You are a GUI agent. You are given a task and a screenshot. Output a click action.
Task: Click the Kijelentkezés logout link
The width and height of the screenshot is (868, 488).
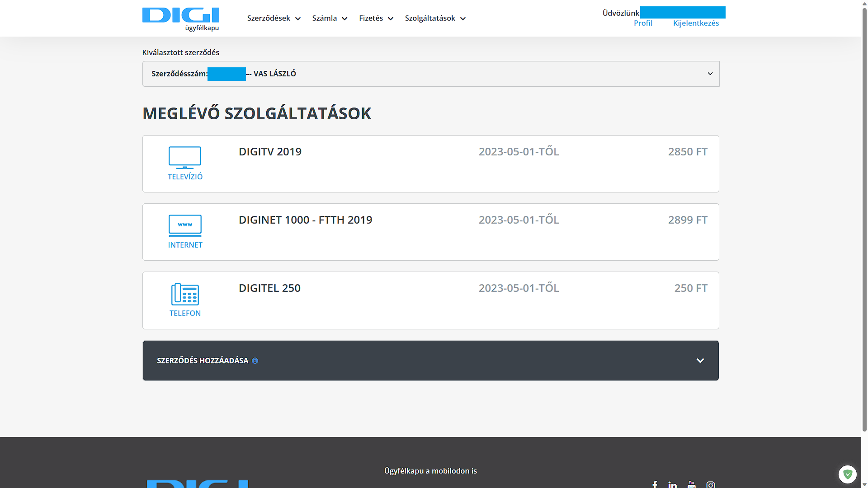point(696,23)
